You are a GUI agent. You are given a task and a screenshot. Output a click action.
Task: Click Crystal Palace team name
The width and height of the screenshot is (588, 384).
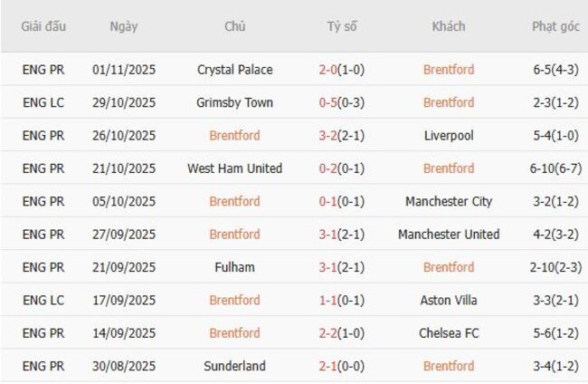click(234, 70)
